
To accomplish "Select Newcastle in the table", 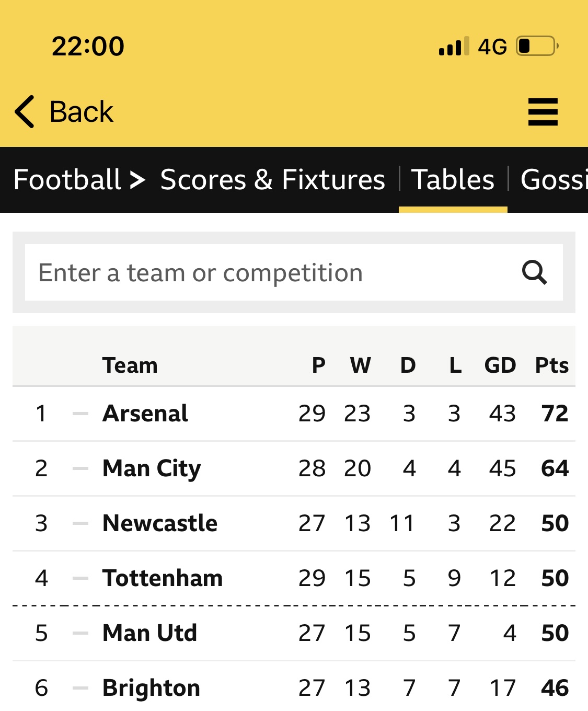I will pos(160,523).
